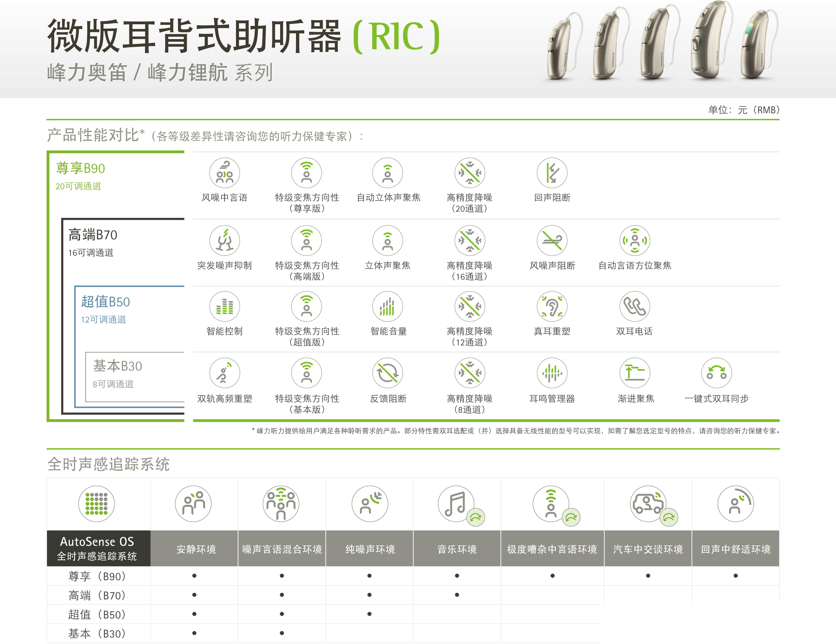Select the 高精度降噪（20通道）icon
The width and height of the screenshot is (836, 644).
[x=470, y=173]
